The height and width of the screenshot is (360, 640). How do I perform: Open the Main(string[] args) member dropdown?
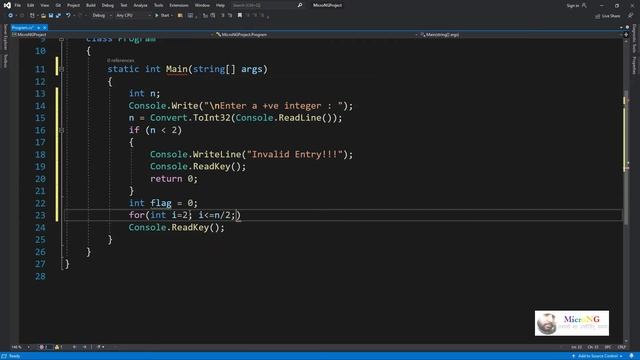[521, 35]
